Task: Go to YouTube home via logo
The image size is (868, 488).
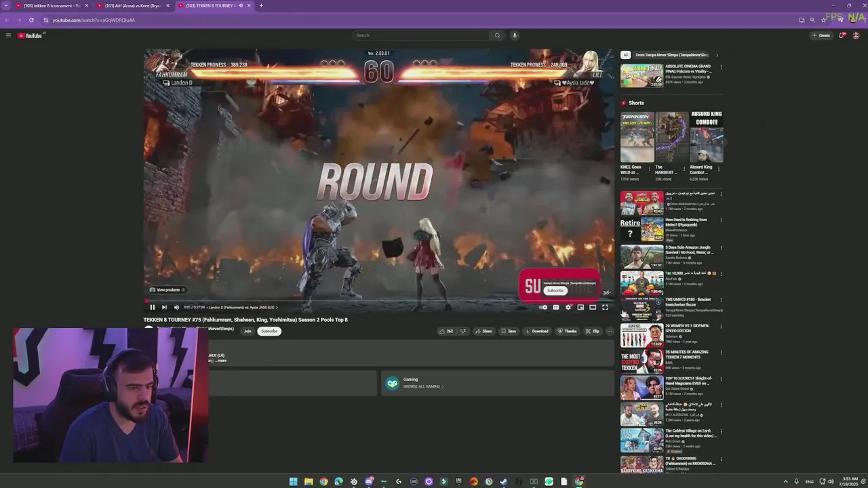Action: pyautogui.click(x=30, y=35)
